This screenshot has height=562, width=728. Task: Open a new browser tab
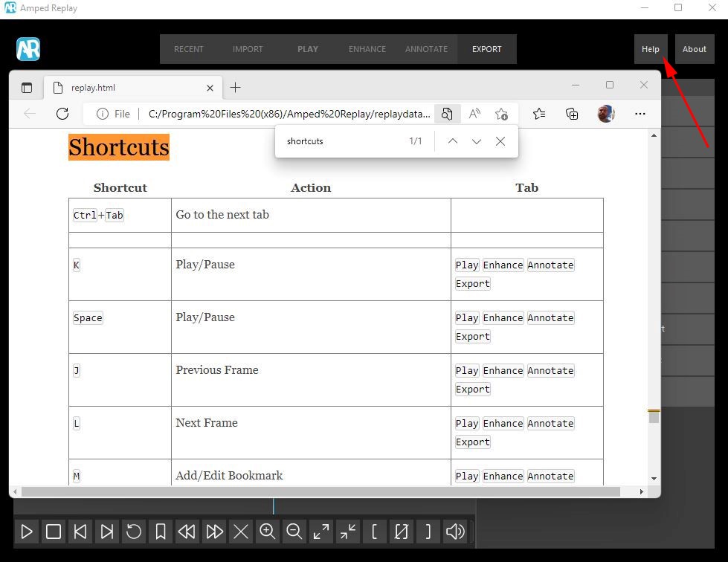236,87
